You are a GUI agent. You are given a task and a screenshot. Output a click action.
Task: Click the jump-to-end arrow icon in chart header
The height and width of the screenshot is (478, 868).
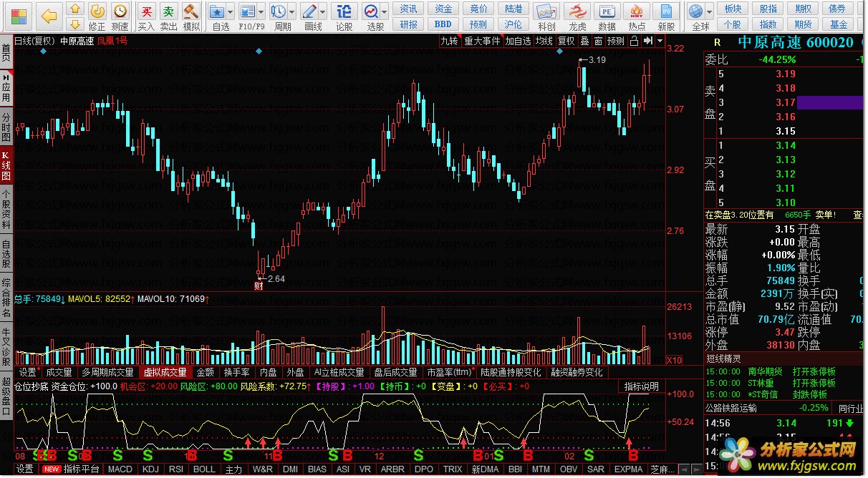pos(647,41)
